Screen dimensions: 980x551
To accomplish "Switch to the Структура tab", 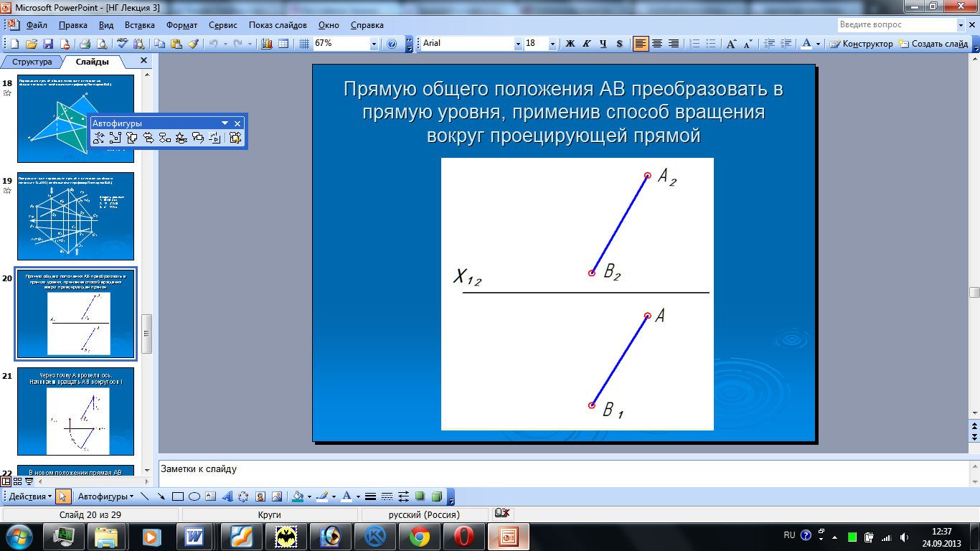I will point(32,62).
